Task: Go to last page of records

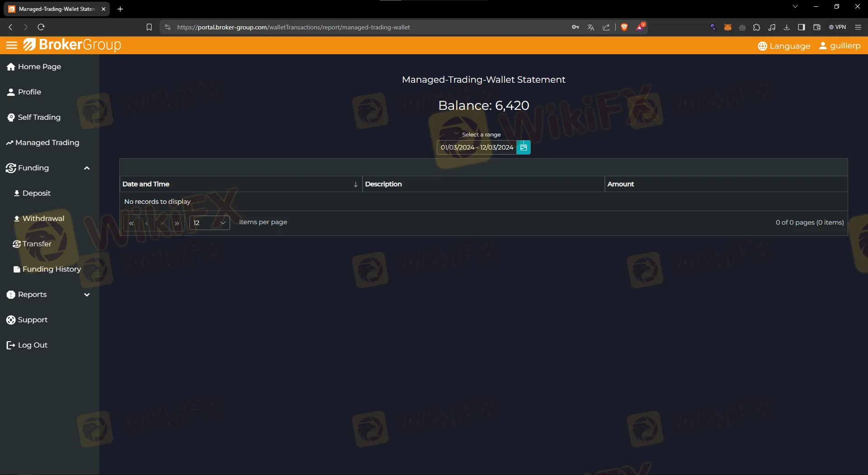Action: click(x=177, y=223)
